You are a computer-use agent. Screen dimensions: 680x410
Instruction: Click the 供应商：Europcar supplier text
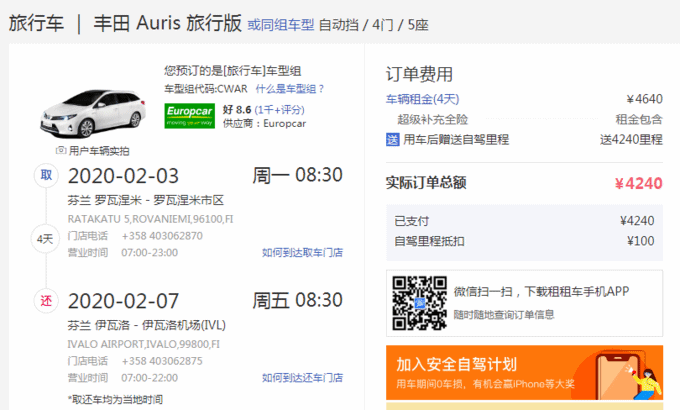pos(264,124)
